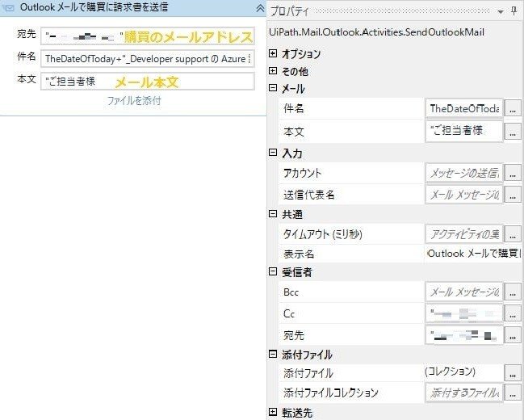
Task: Open expression editor for Bcc property
Action: 513,292
